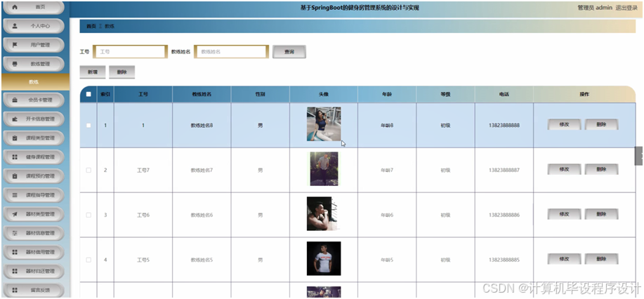Image resolution: width=644 pixels, height=299 pixels.
Task: Focus the 教练姓名 search input field
Action: [231, 52]
